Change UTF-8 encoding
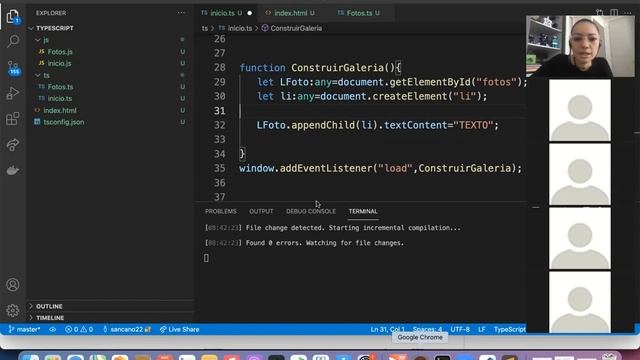 [460, 329]
